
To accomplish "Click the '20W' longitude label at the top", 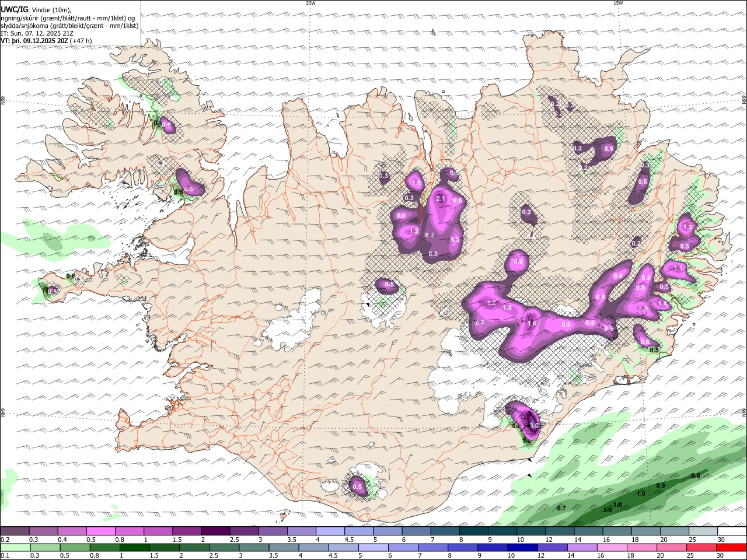I will 310,3.
